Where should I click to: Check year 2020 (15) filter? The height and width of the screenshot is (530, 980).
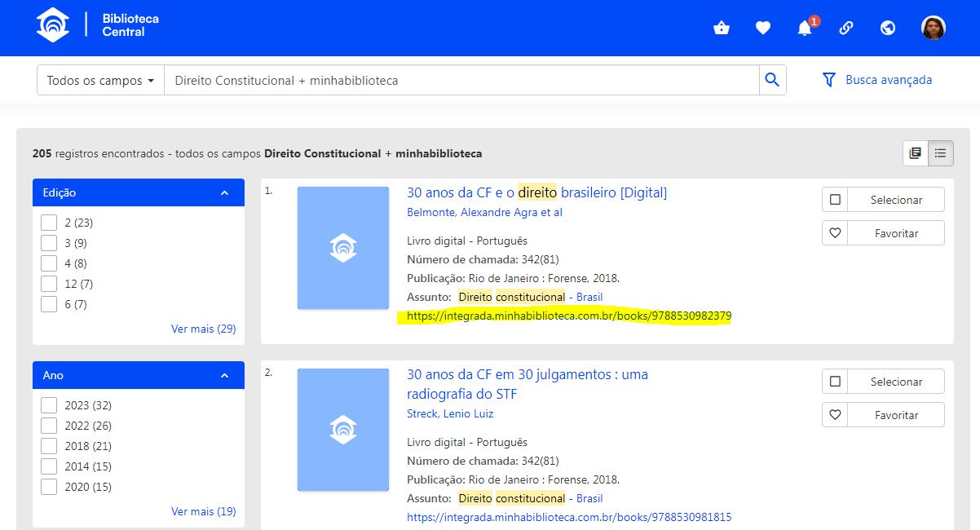click(x=49, y=487)
